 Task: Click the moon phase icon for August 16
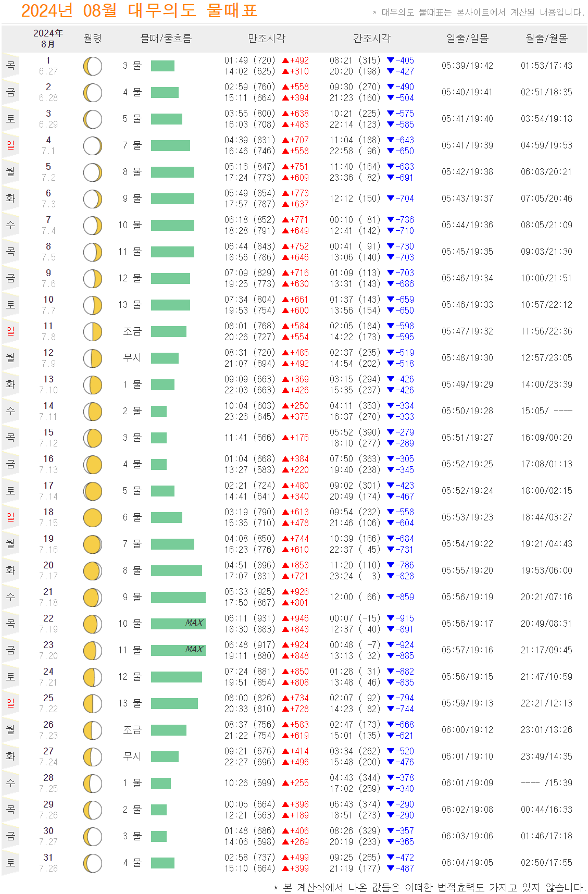[93, 465]
